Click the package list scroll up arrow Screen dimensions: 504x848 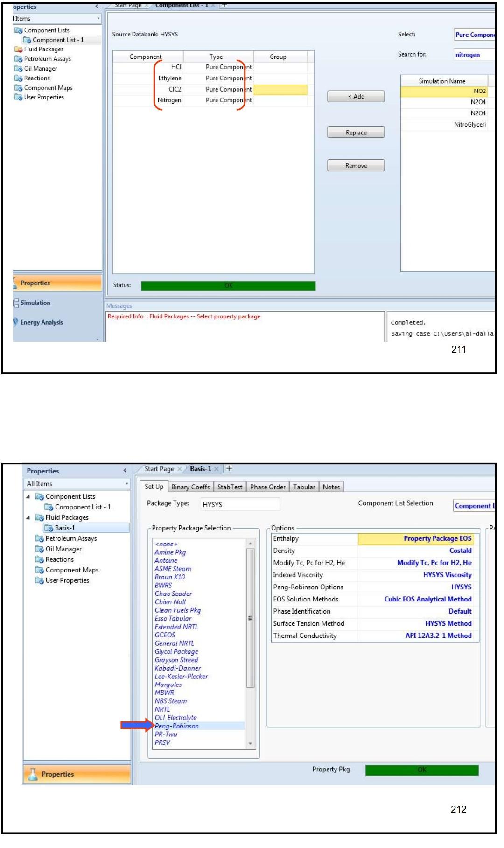pos(250,544)
